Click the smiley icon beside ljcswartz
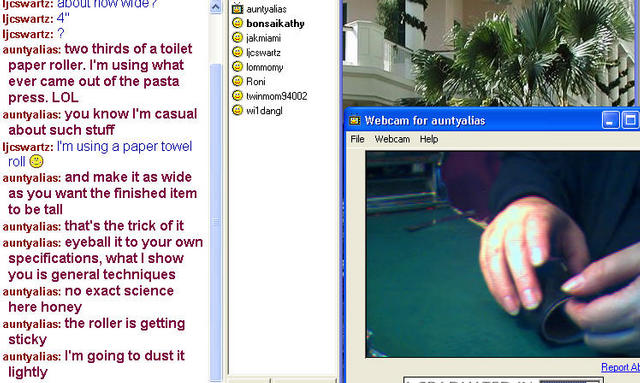This screenshot has width=640, height=383. pos(237,52)
